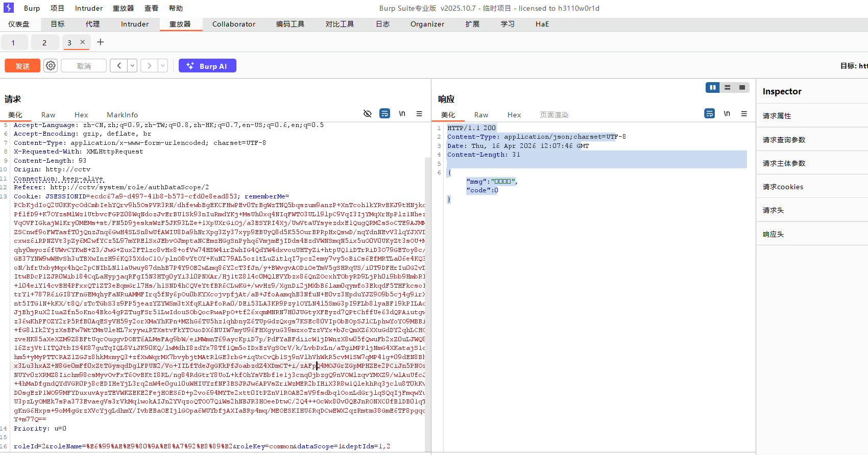The height and width of the screenshot is (455, 868).
Task: Open the 帮助 menu
Action: pos(176,8)
